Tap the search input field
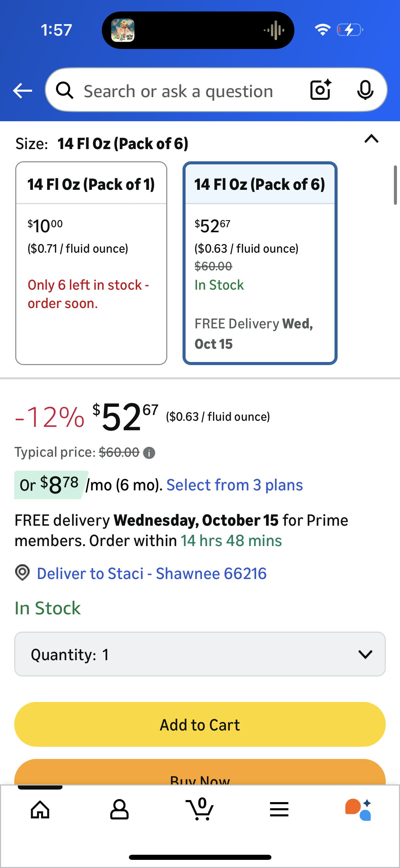Image resolution: width=400 pixels, height=868 pixels. pos(178,91)
